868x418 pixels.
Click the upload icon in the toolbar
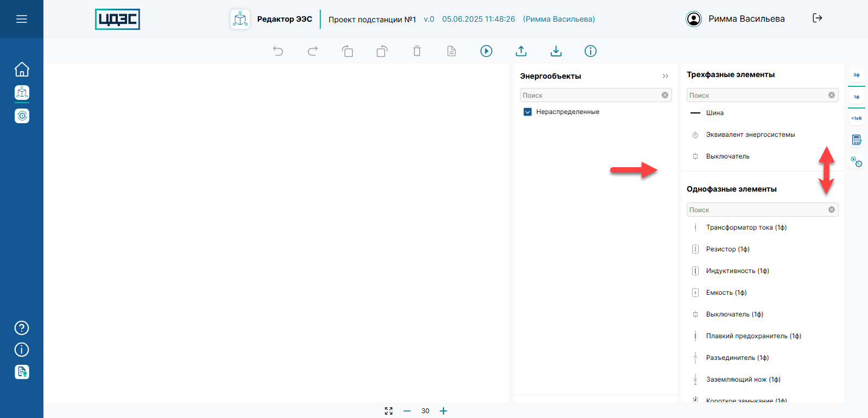coord(521,51)
